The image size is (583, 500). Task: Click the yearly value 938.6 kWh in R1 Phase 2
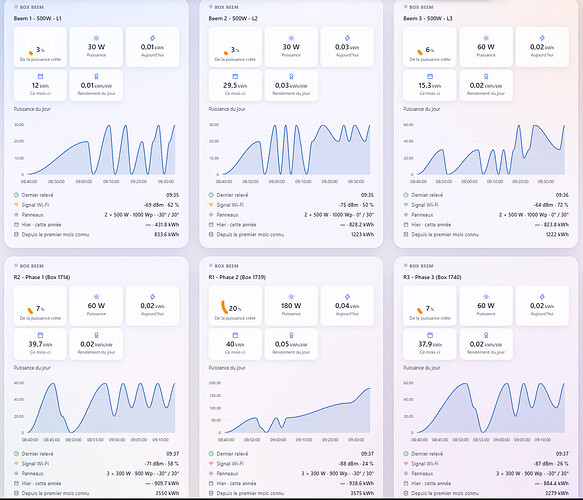click(361, 483)
